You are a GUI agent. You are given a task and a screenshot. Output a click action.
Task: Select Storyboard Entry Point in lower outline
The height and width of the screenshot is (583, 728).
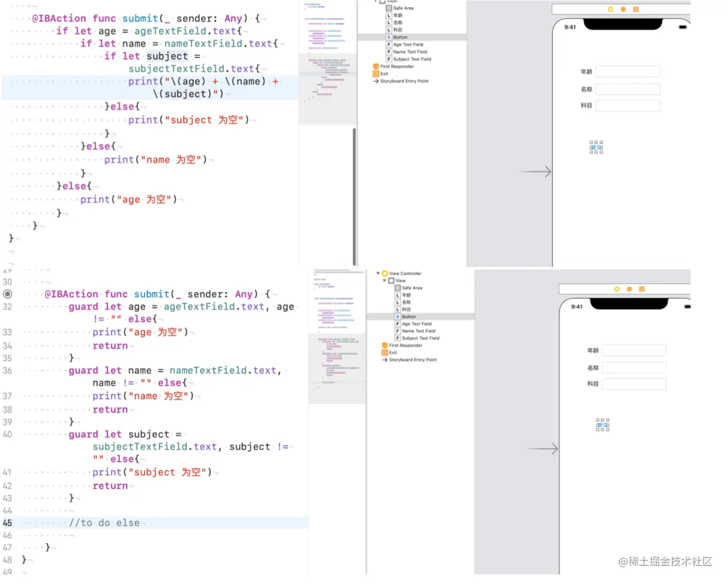click(x=410, y=360)
